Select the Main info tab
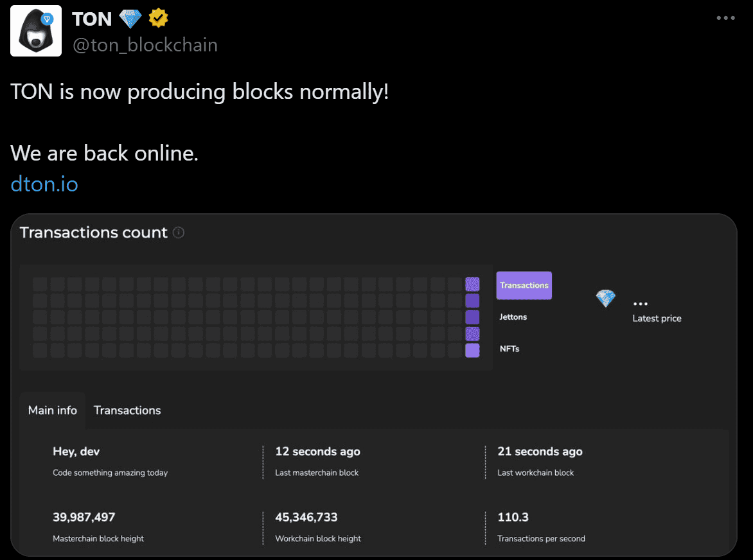The height and width of the screenshot is (560, 753). (x=52, y=410)
